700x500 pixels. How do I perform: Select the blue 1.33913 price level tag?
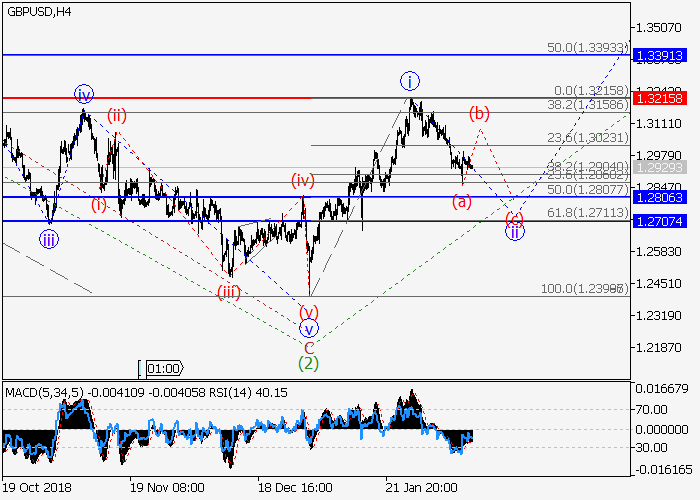pyautogui.click(x=660, y=55)
